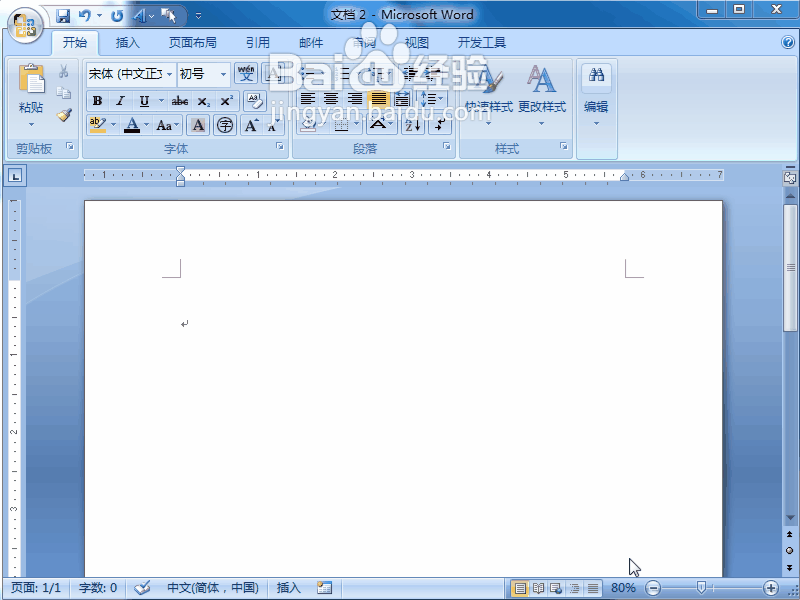The height and width of the screenshot is (600, 800).
Task: Switch to the 插入 ribbon tab
Action: point(128,42)
